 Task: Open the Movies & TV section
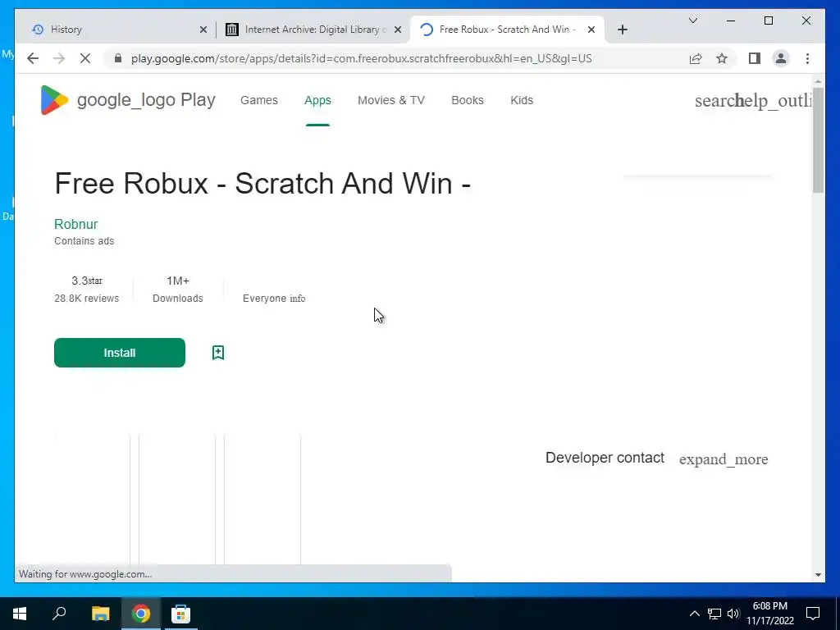pos(391,100)
